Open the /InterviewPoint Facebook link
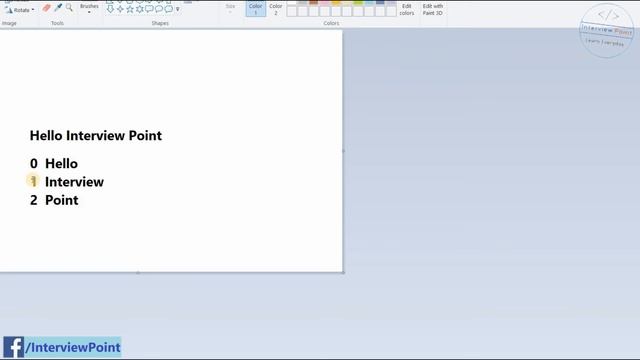This screenshot has height=360, width=640. tap(73, 347)
